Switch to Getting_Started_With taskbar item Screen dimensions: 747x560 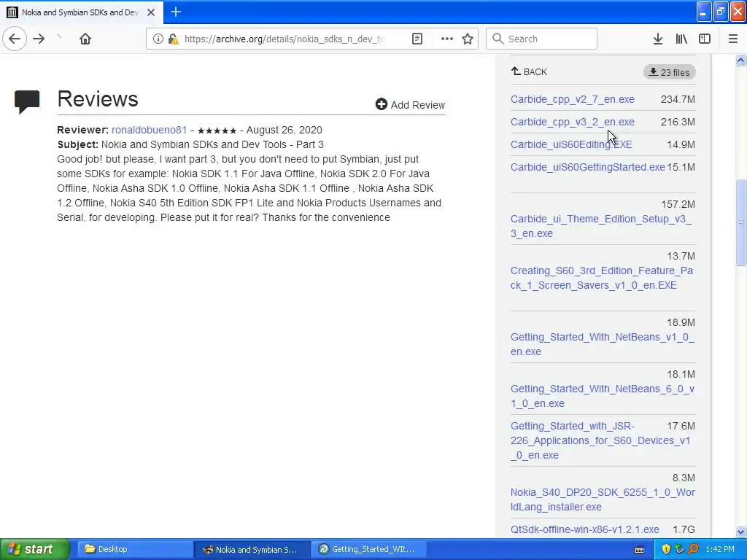tap(370, 549)
